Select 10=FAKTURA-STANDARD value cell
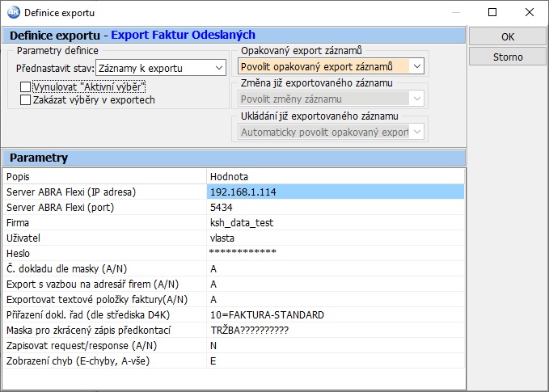Image resolution: width=549 pixels, height=392 pixels. (336, 314)
